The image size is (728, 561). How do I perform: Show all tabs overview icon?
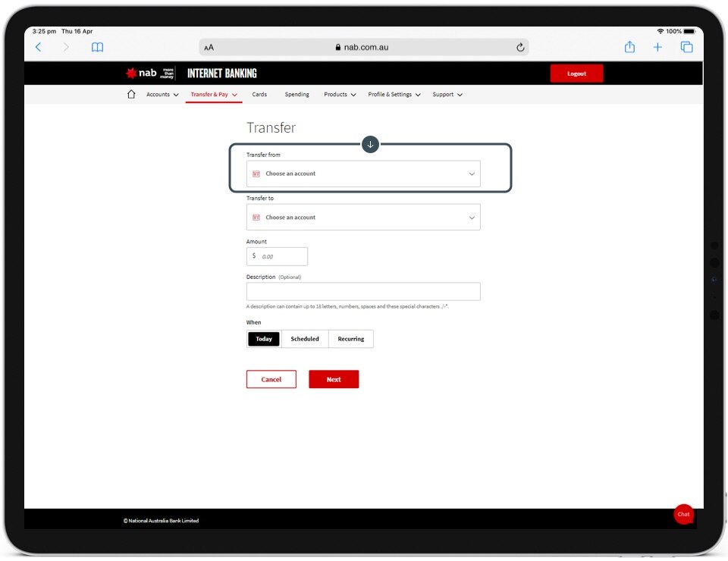click(686, 47)
